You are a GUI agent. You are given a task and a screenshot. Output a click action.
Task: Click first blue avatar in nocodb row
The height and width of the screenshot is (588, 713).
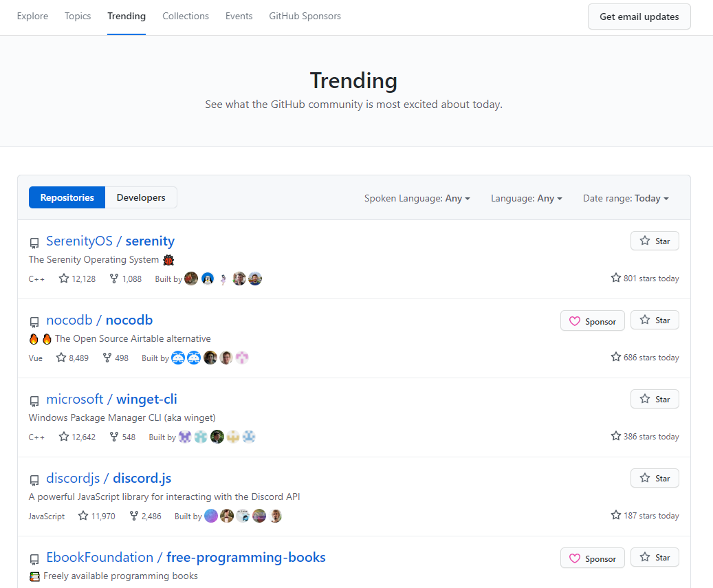pos(178,358)
